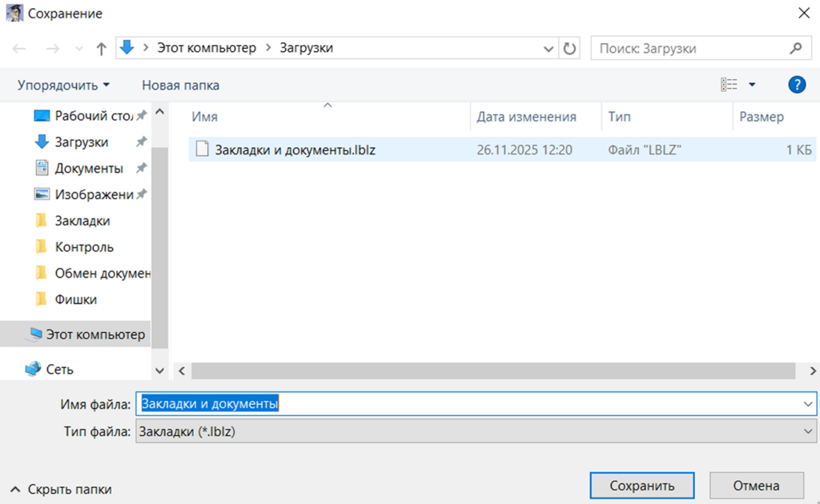The height and width of the screenshot is (504, 820).
Task: Click navigation pane scroll up arrow
Action: click(x=160, y=112)
